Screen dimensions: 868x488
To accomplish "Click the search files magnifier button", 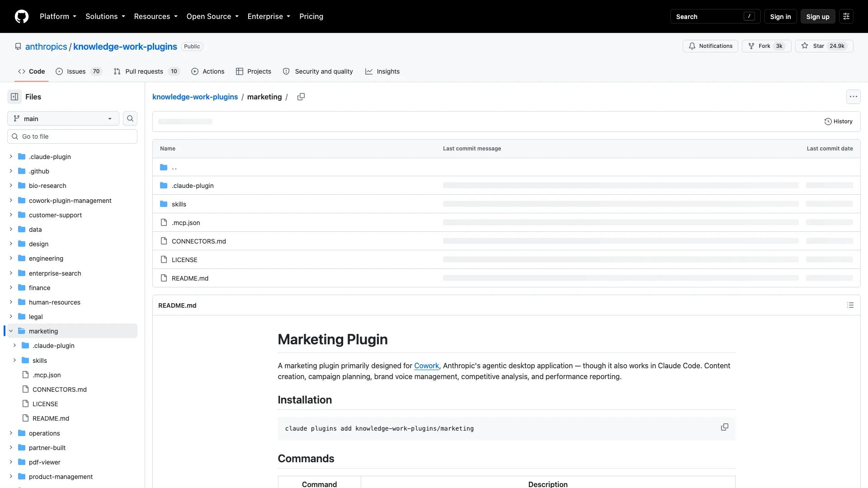I will (130, 118).
